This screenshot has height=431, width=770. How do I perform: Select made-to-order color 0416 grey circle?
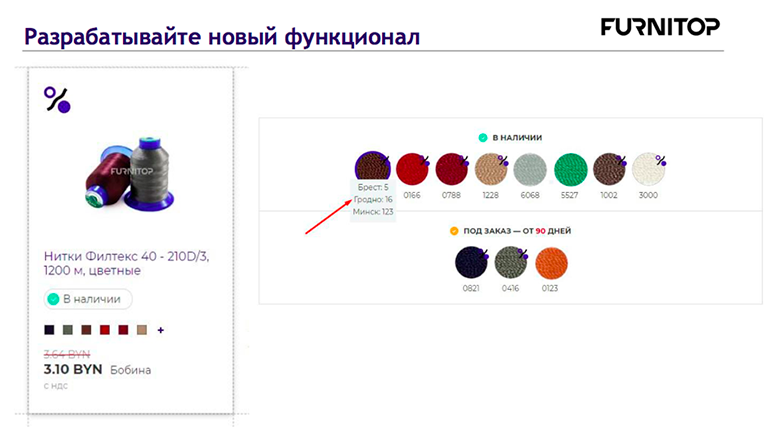click(510, 263)
